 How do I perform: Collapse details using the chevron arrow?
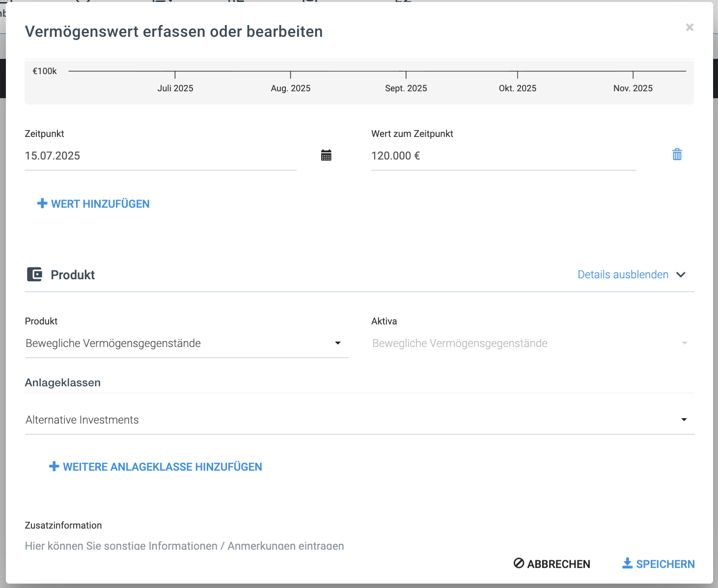tap(681, 274)
